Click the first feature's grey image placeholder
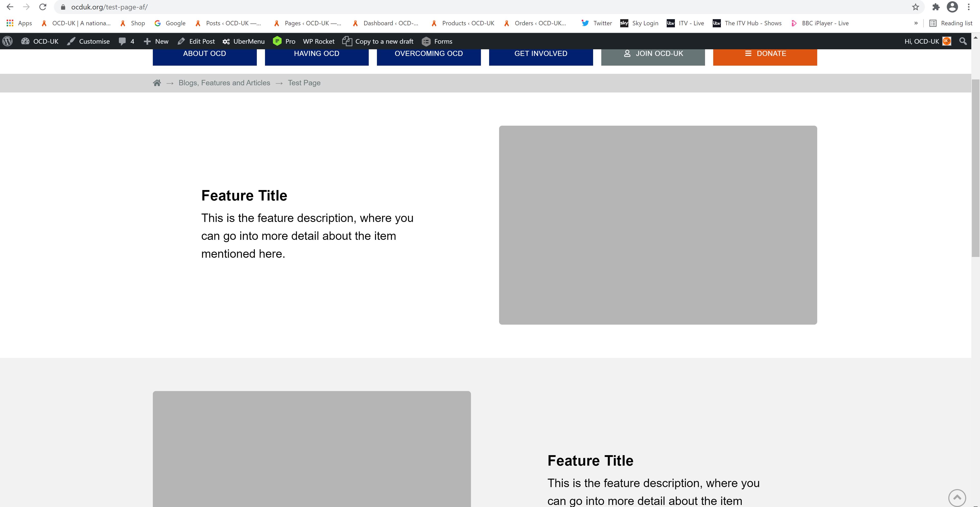This screenshot has height=507, width=980. (658, 225)
